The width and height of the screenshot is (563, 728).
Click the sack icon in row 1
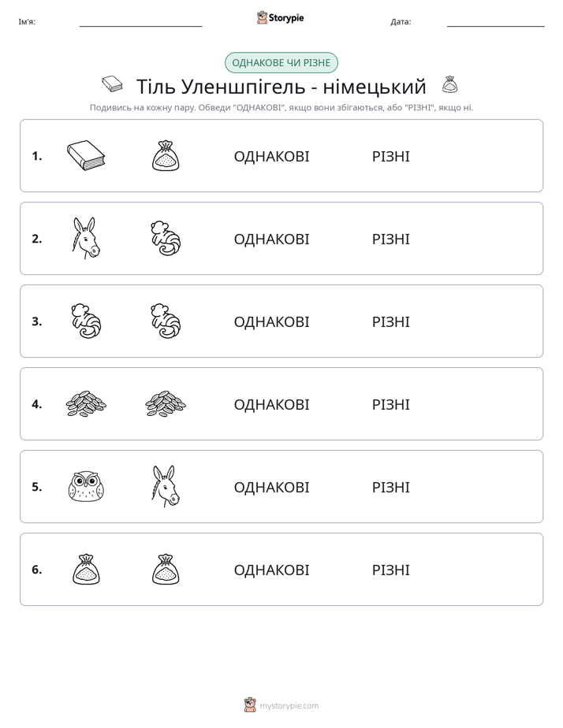(x=166, y=155)
